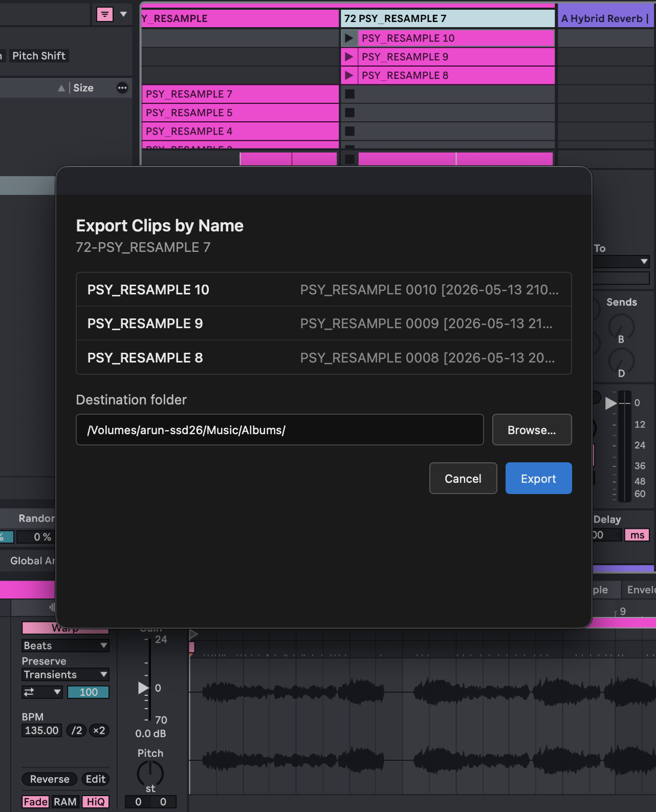Click the stop square beside the PSY_RESAMPLE 5 clip
Screen dimensions: 656x812
(349, 113)
